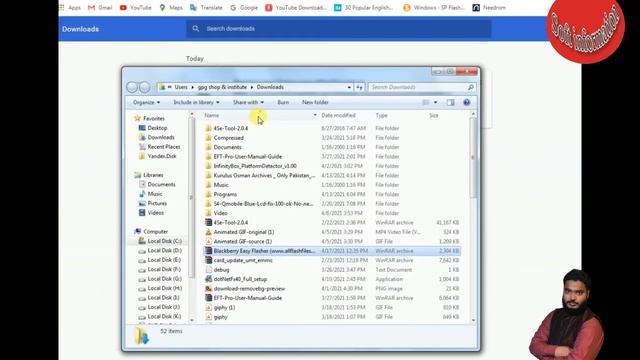Select the EFT-Pro-User-Manual-Guide WinRAR archive

tap(248, 298)
